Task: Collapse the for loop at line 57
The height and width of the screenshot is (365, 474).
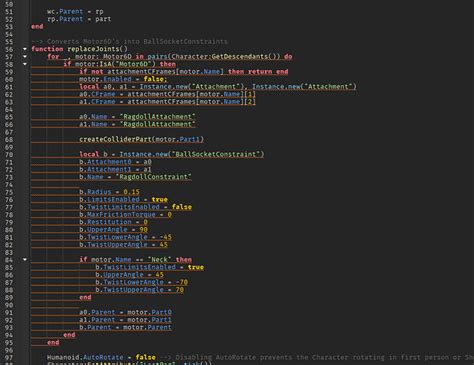Action: click(x=25, y=56)
